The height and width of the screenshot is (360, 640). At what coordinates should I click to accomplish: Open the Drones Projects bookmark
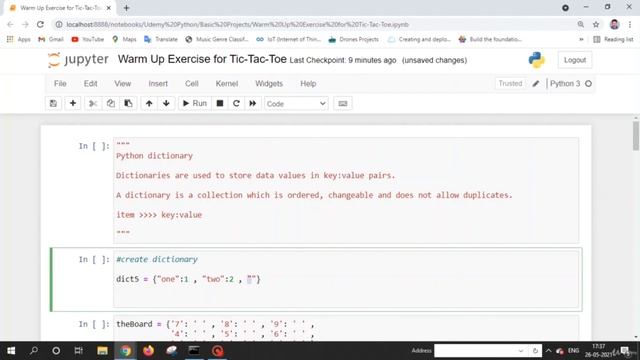coord(353,39)
